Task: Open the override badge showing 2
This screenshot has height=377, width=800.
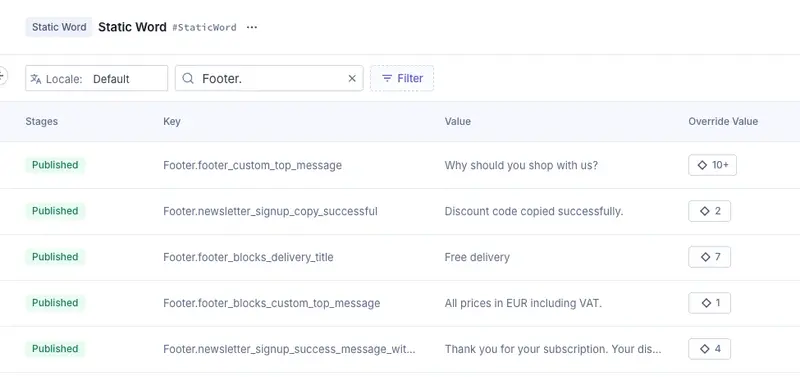Action: point(709,211)
